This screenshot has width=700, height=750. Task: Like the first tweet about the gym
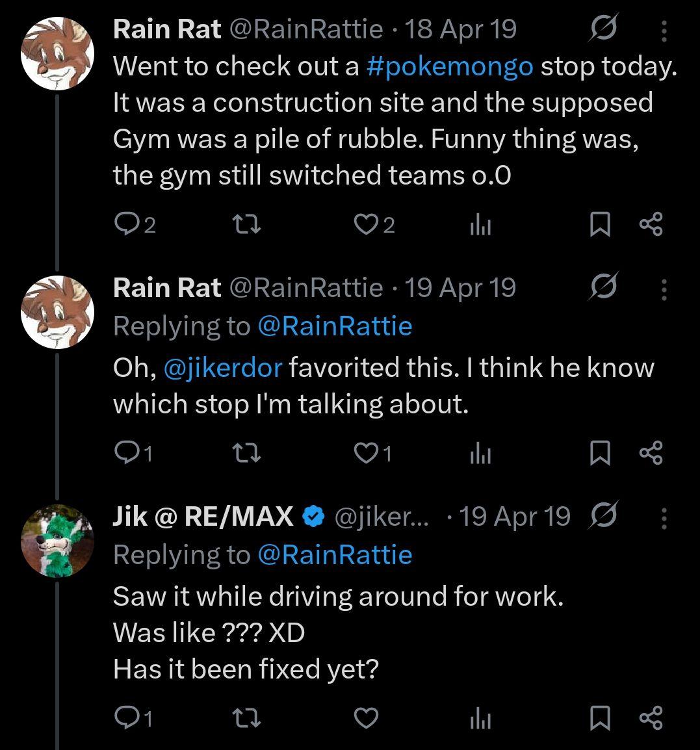coord(365,224)
